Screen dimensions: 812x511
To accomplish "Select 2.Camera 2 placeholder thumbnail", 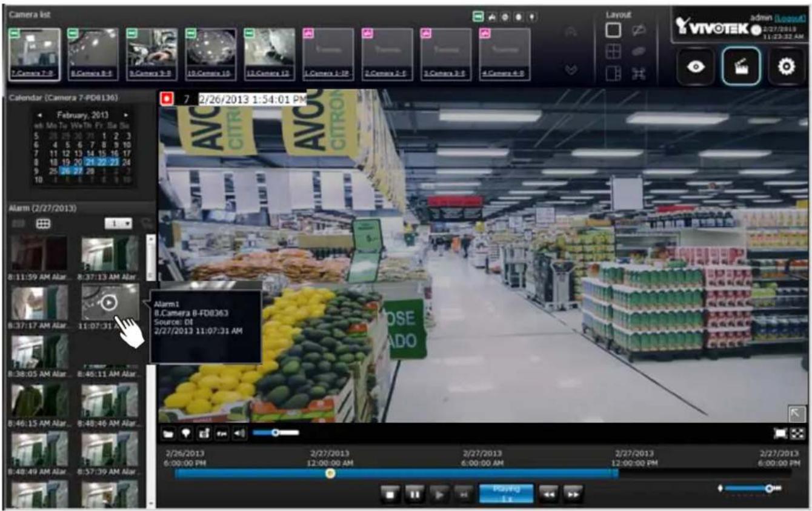I will coord(388,55).
